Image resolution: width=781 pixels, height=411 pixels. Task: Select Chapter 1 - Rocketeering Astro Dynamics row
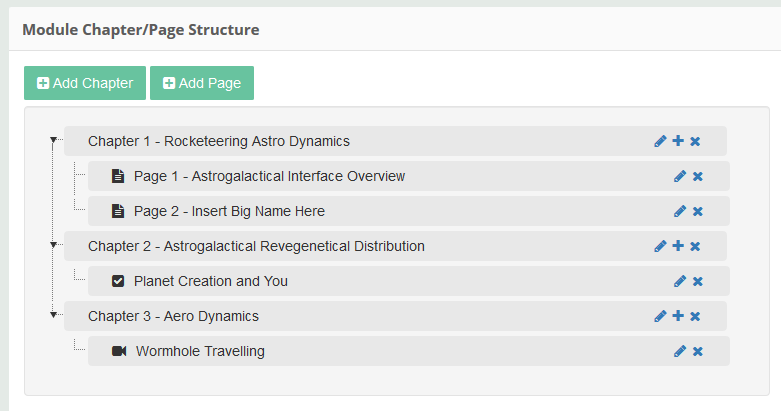click(395, 141)
